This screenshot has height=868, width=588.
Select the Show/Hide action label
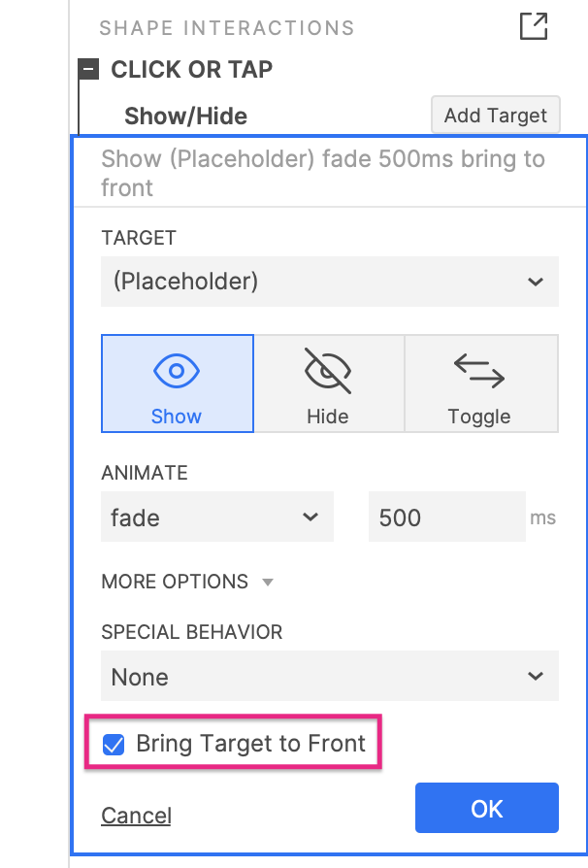tap(186, 117)
